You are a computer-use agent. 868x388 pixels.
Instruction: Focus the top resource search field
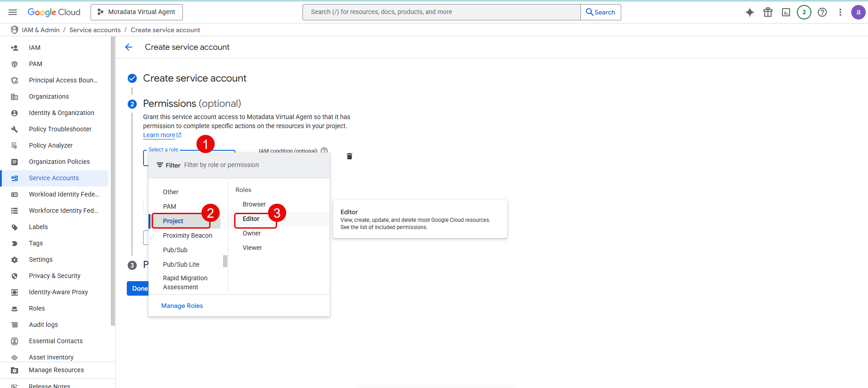pyautogui.click(x=441, y=12)
